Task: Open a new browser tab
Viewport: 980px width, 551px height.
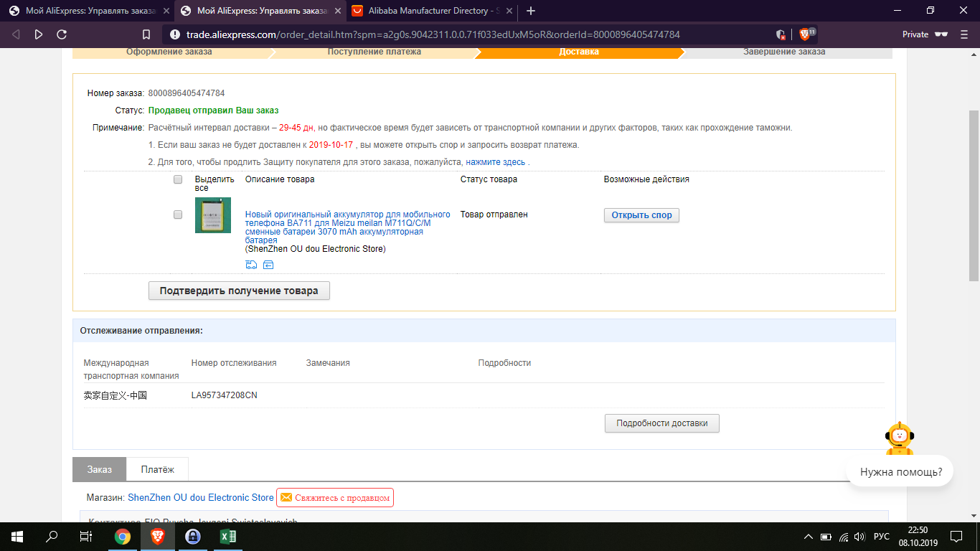Action: click(x=531, y=11)
